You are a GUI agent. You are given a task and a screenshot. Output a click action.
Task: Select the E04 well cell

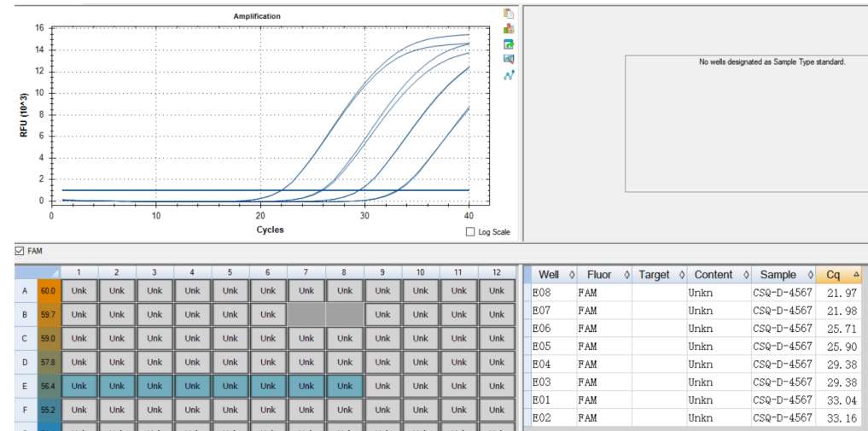pos(556,364)
